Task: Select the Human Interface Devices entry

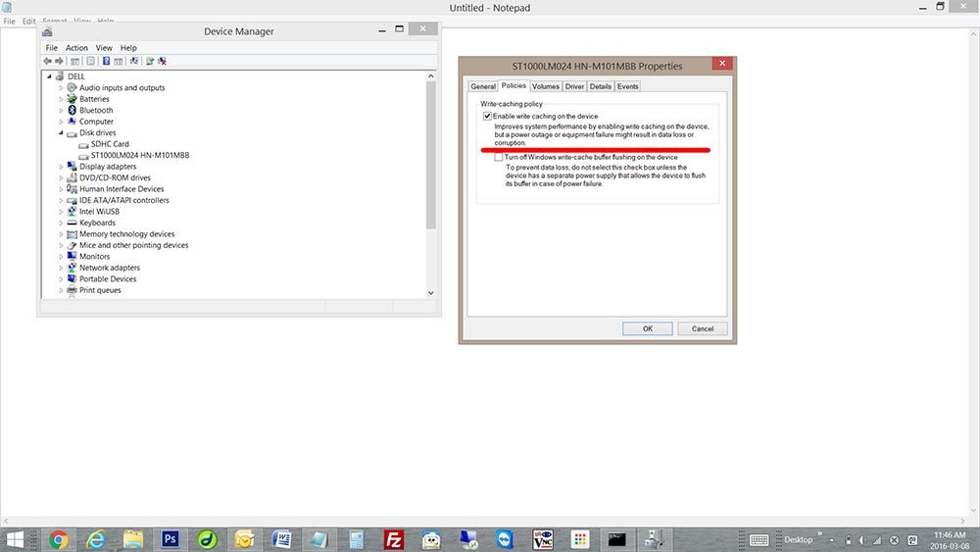Action: [x=122, y=189]
